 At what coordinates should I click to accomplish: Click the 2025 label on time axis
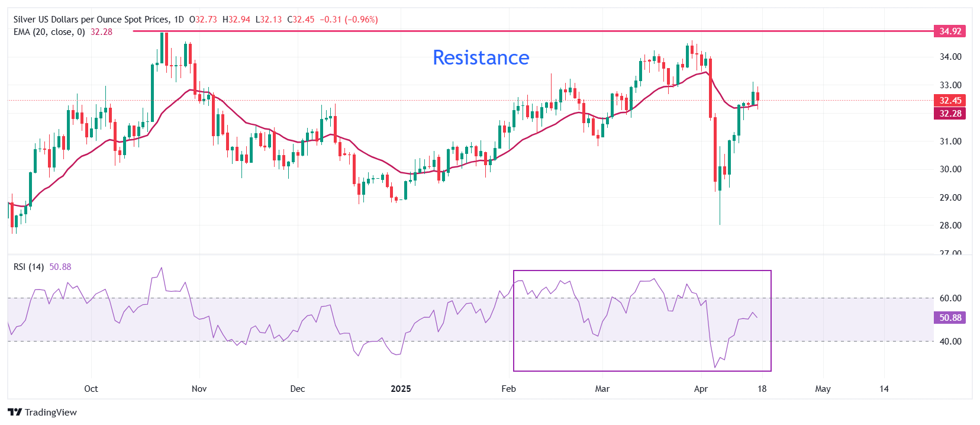point(401,389)
